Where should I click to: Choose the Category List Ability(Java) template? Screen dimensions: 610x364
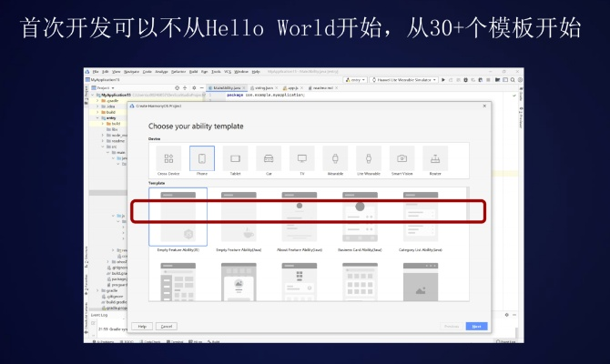coord(421,220)
